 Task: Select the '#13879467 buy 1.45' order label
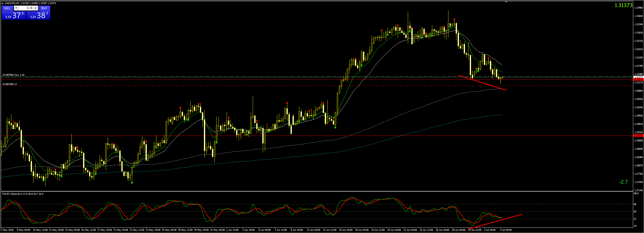(14, 75)
